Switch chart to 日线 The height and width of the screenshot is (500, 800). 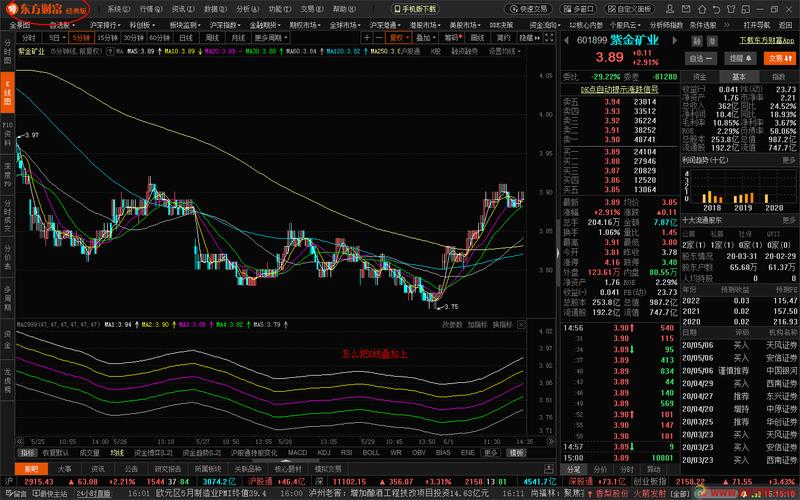(x=186, y=37)
